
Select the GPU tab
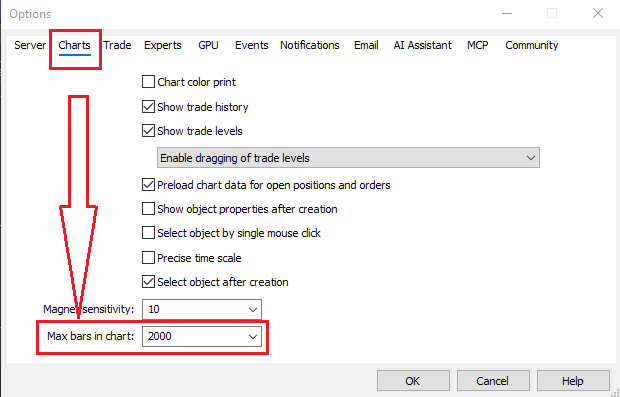click(208, 45)
